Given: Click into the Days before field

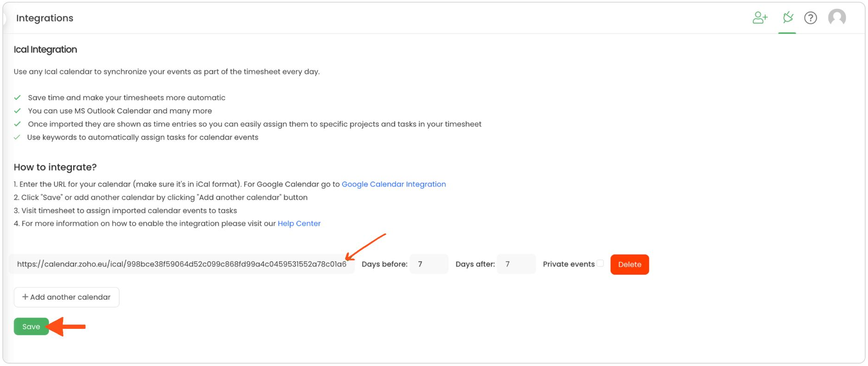Looking at the screenshot, I should coord(429,264).
